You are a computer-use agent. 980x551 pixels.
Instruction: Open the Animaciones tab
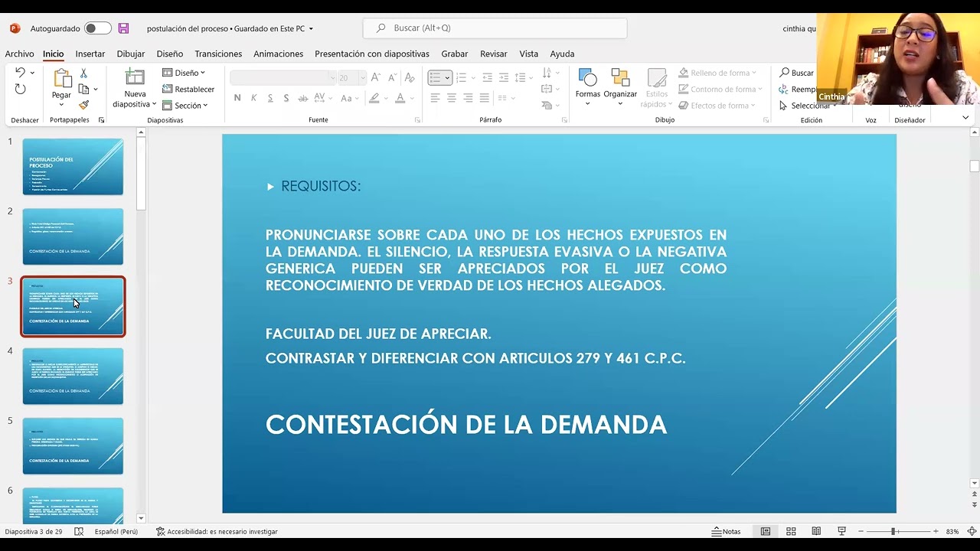[x=278, y=54]
